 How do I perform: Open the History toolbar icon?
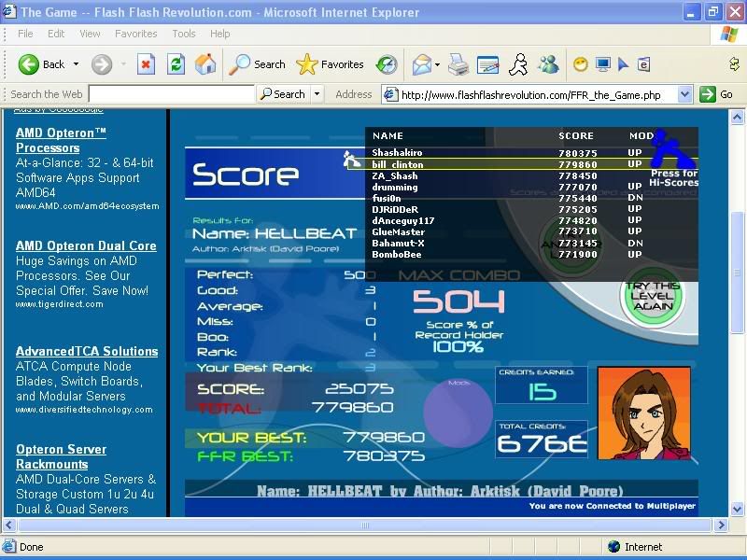[387, 64]
